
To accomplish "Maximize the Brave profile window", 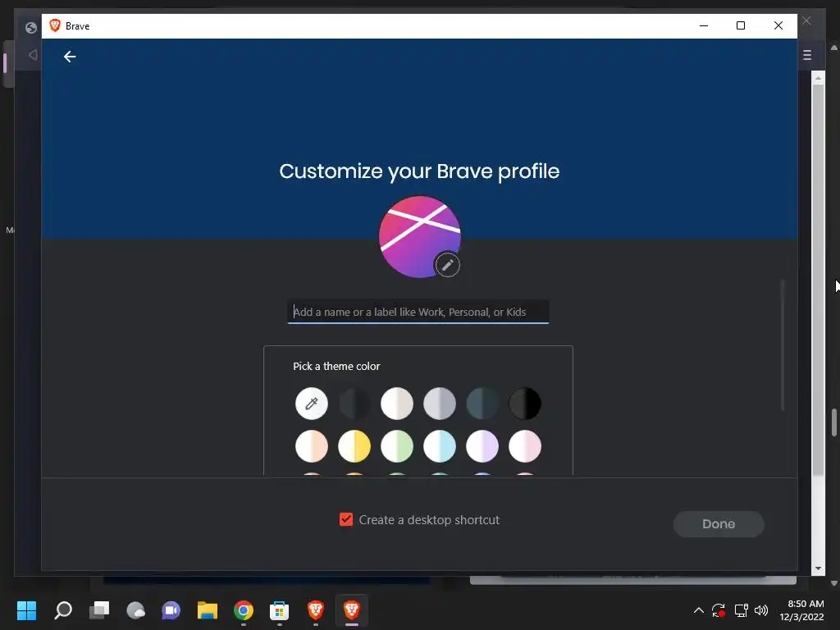I will pos(741,25).
